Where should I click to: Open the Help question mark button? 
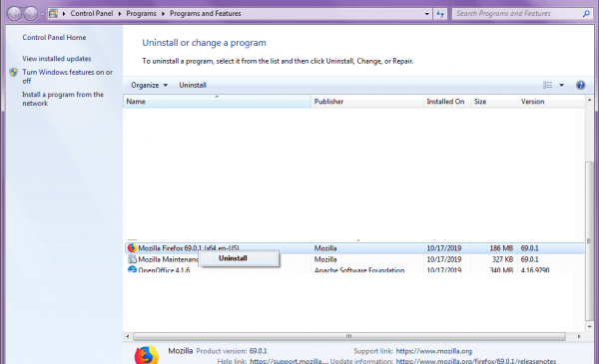pyautogui.click(x=580, y=85)
